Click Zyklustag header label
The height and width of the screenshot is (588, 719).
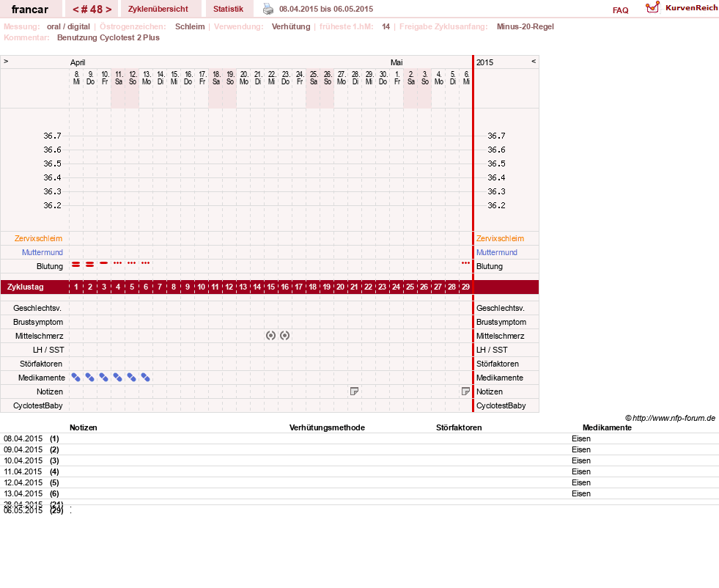(26, 287)
